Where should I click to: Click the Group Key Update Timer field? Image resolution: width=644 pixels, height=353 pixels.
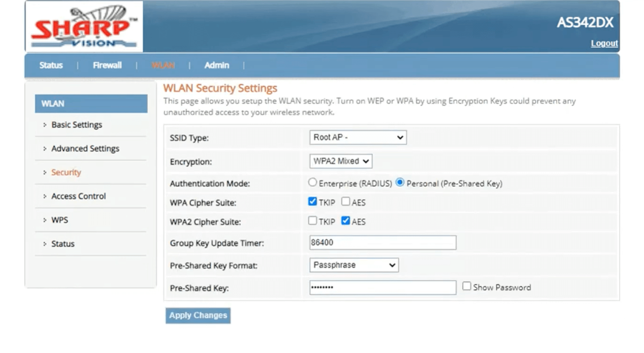coord(382,243)
